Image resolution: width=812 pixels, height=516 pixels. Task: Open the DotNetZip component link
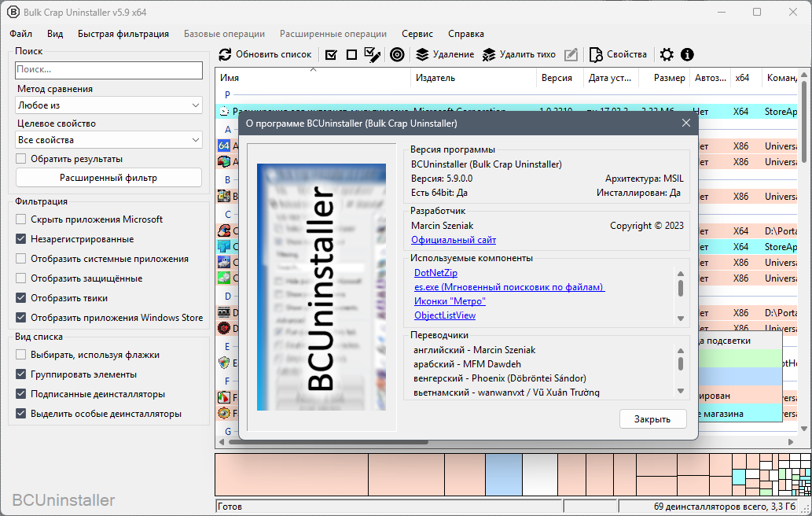[435, 272]
